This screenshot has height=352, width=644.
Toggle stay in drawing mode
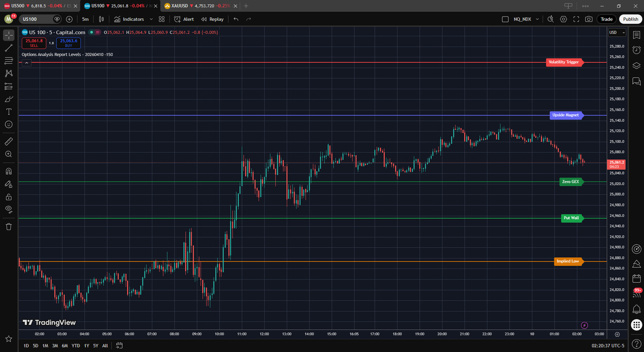9,184
